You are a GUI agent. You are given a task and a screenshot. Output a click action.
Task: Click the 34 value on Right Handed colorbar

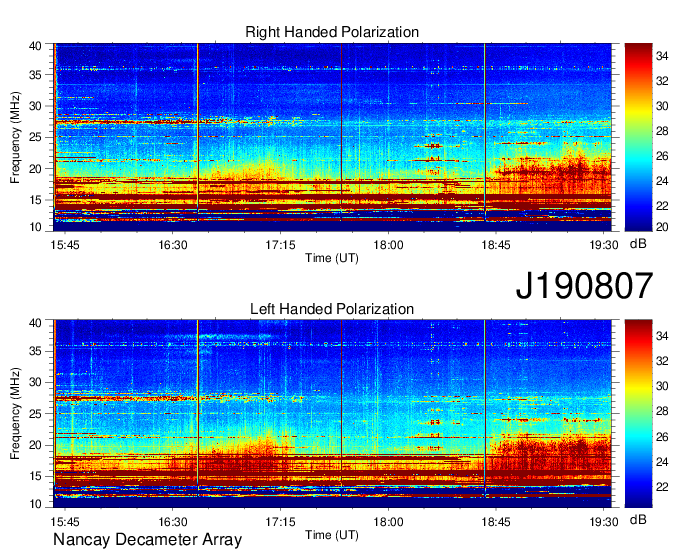pyautogui.click(x=662, y=56)
